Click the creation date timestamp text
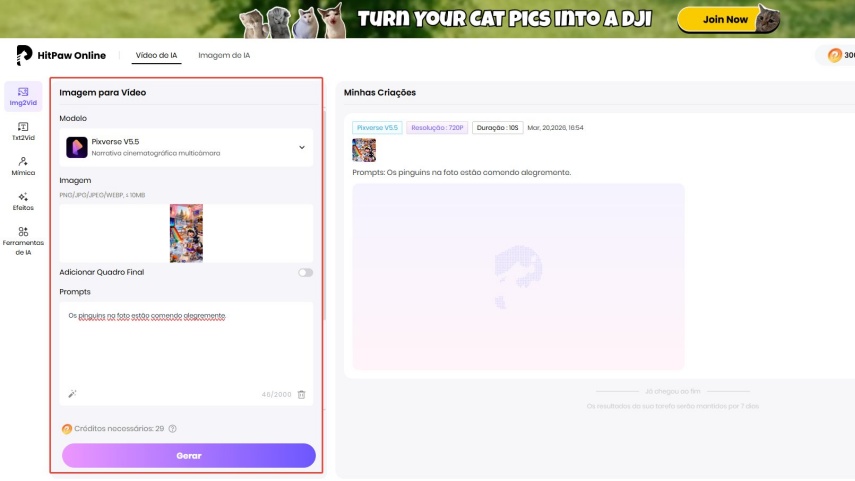855x481 pixels. (555, 128)
